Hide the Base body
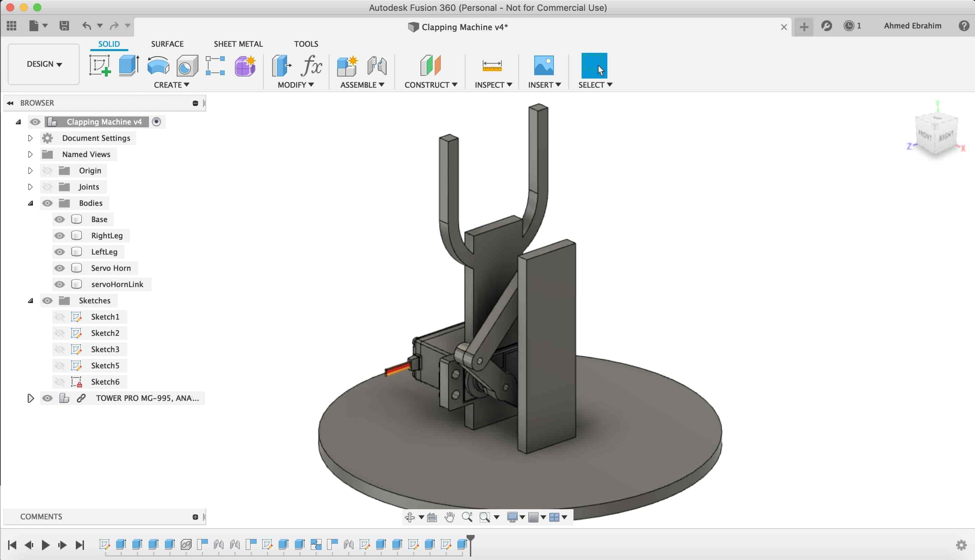The height and width of the screenshot is (560, 975). tap(59, 219)
